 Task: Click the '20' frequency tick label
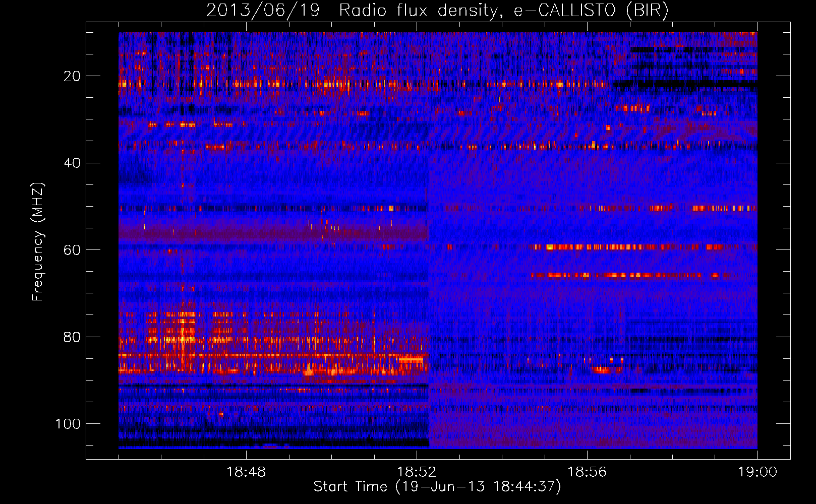(x=72, y=76)
